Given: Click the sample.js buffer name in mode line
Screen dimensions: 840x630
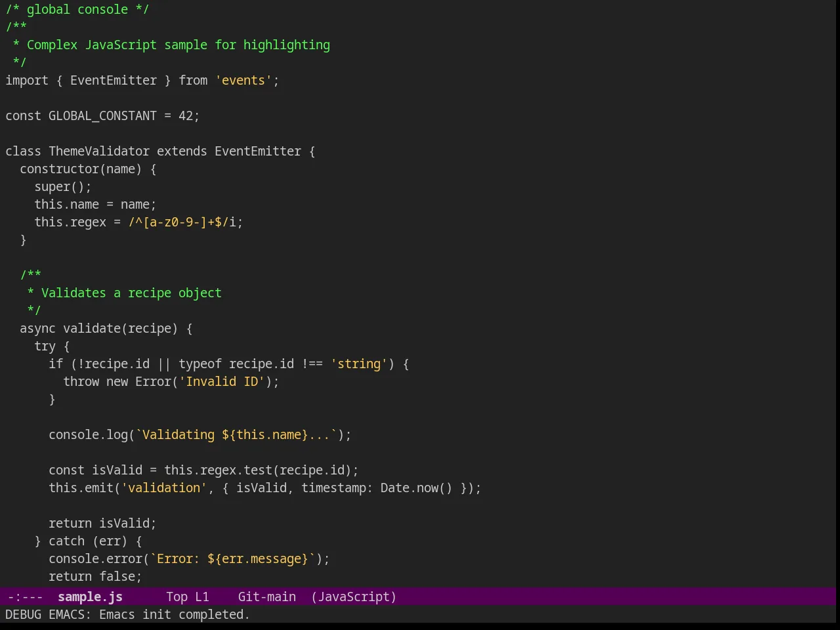Looking at the screenshot, I should click(x=90, y=597).
